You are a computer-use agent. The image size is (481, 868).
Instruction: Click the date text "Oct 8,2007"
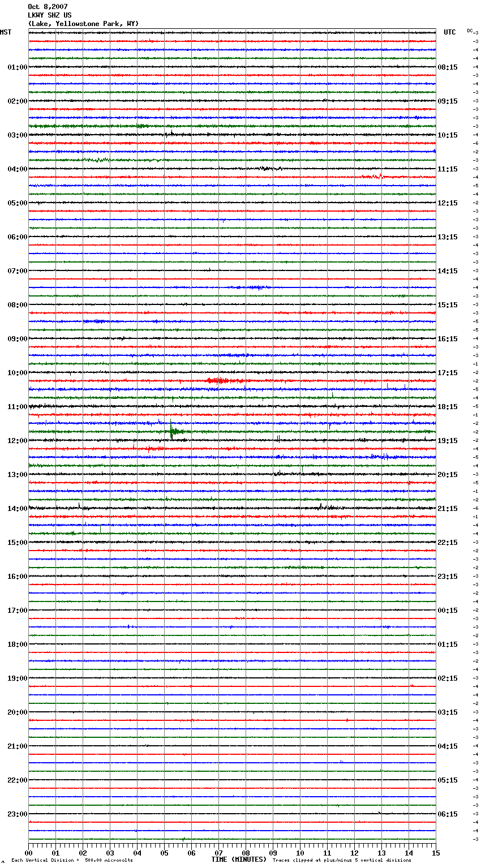click(x=48, y=7)
